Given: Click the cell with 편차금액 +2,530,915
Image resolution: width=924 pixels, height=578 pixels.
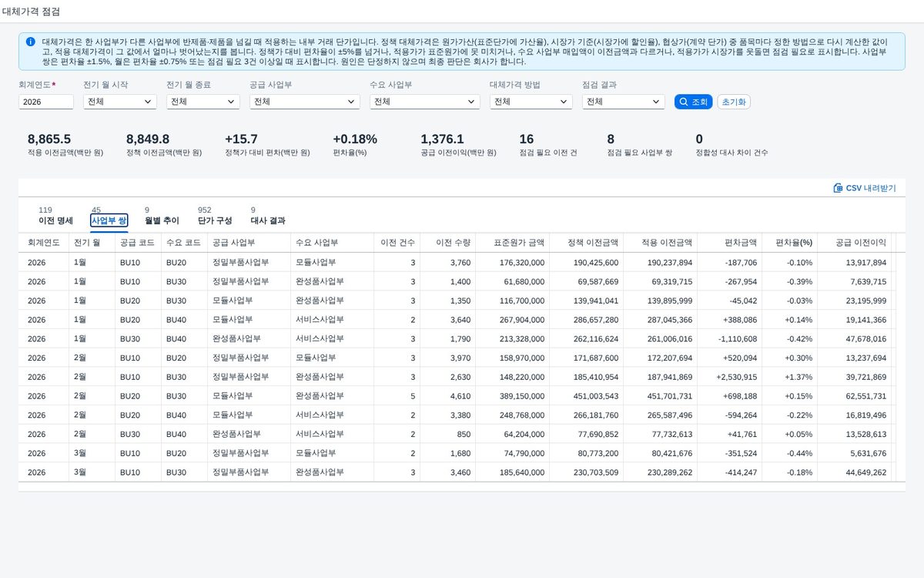Looking at the screenshot, I should click(x=730, y=377).
